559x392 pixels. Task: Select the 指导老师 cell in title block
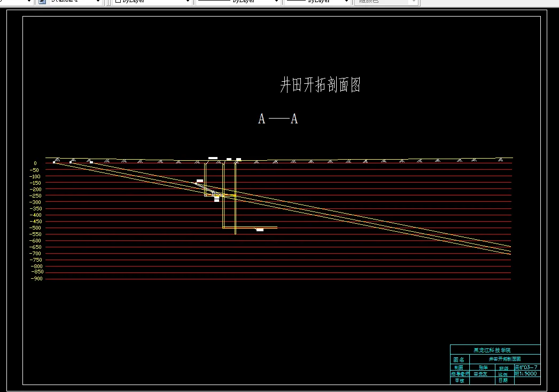[x=460, y=374]
